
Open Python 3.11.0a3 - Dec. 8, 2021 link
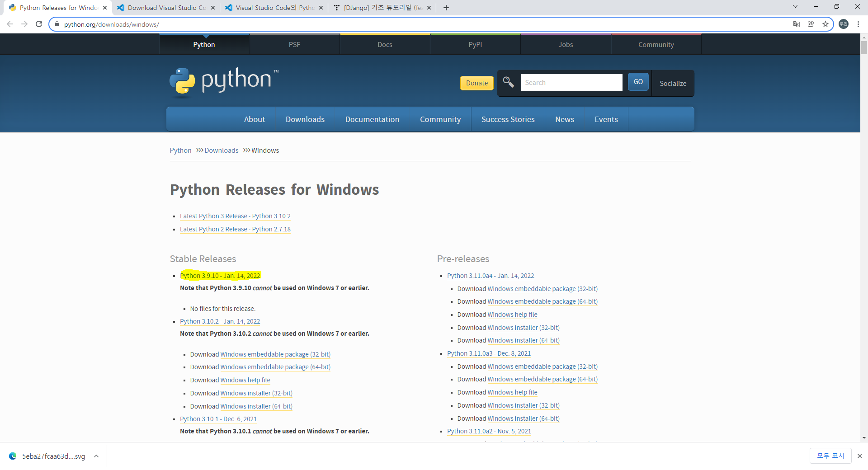489,353
